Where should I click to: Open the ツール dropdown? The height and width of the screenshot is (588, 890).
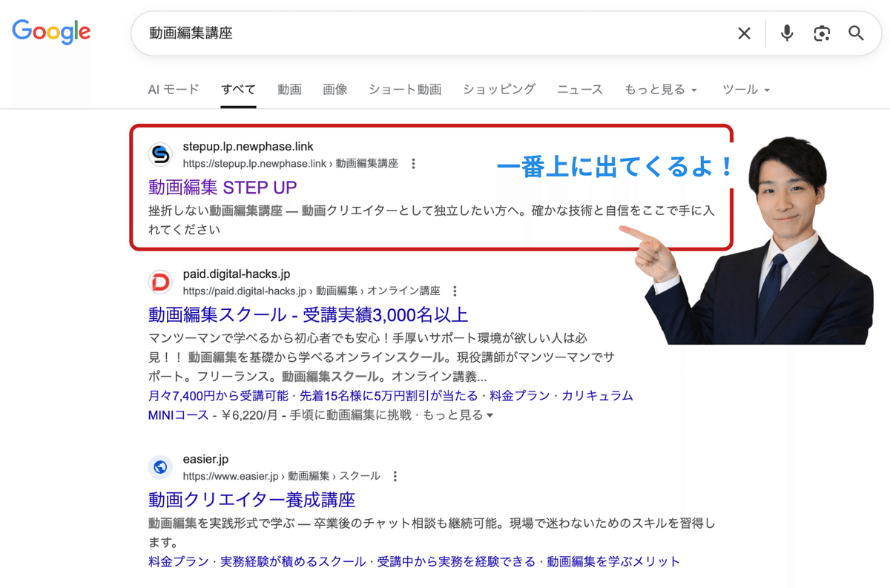point(746,89)
